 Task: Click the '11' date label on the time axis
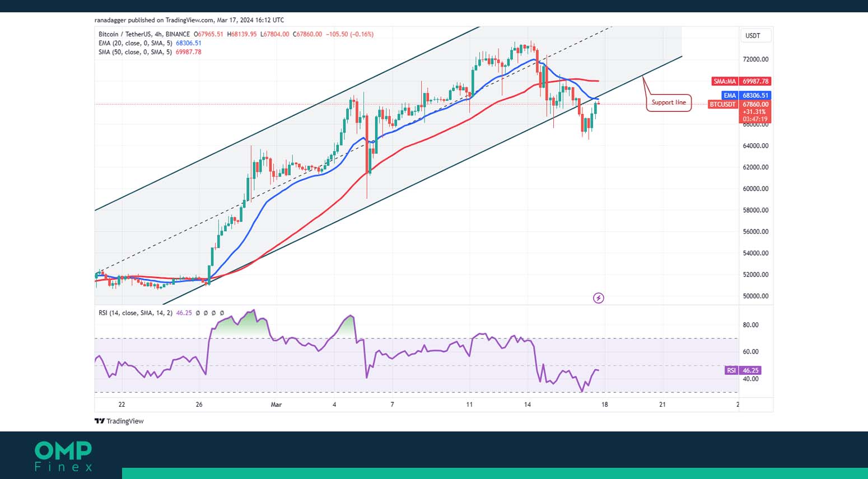[469, 405]
